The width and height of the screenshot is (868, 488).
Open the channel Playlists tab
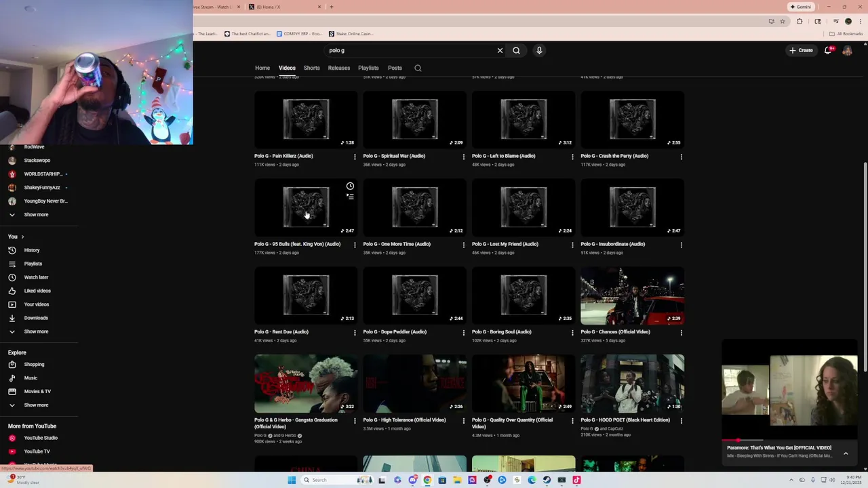(x=368, y=68)
